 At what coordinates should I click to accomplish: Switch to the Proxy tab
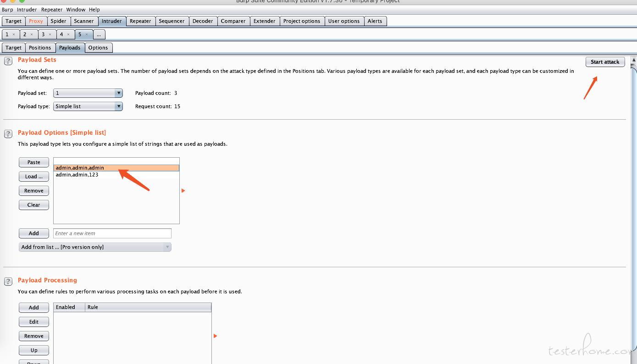tap(36, 21)
